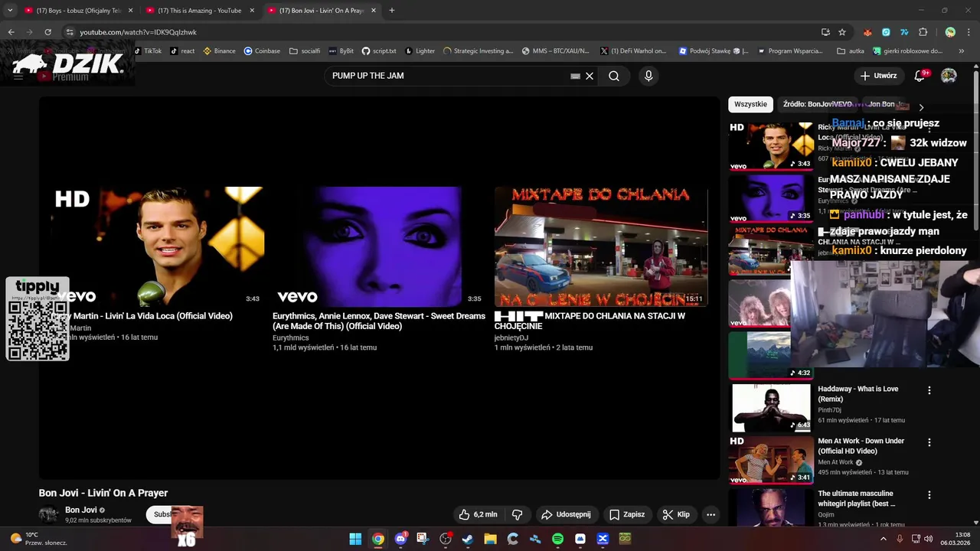Click the YouTube search magnifier button
Screen dimensions: 980x551
(614, 76)
